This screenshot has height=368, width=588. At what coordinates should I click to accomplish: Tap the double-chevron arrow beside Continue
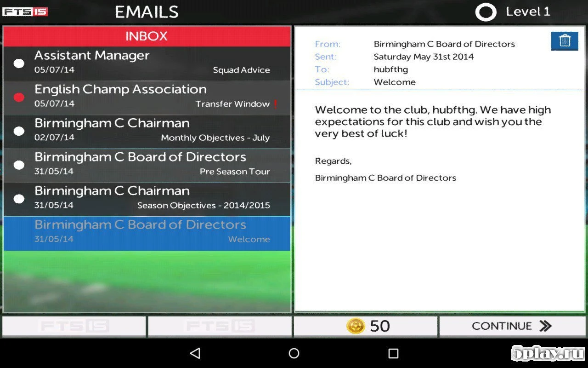point(545,326)
